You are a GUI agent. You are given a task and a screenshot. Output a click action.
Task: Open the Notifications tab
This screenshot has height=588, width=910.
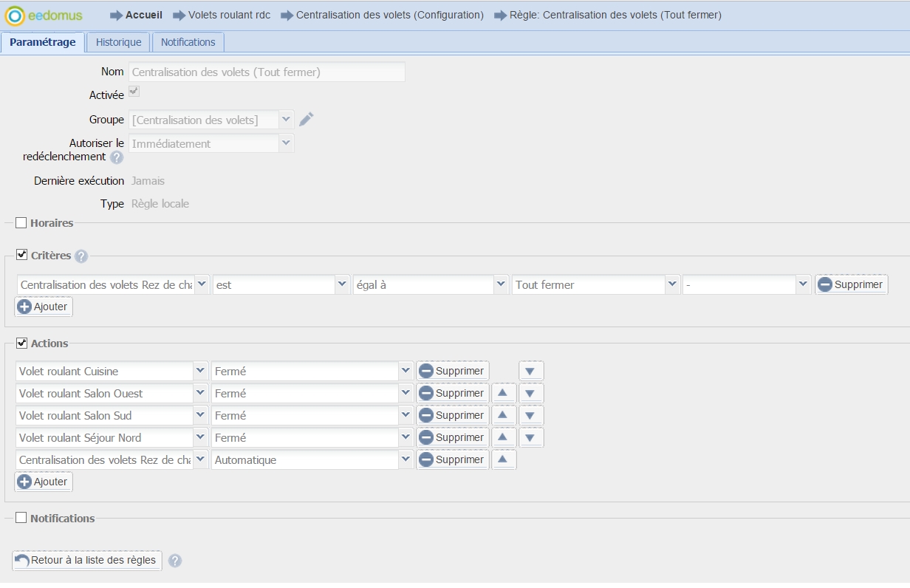[x=188, y=42]
